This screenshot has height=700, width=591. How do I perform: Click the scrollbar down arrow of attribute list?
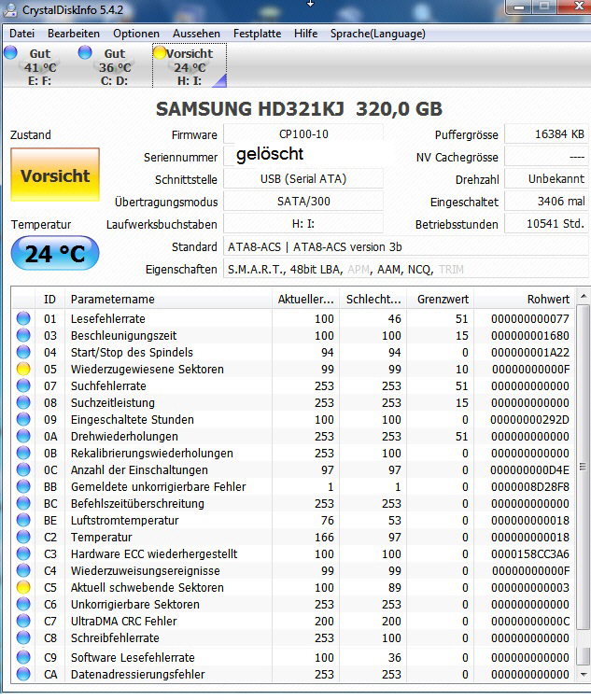[583, 675]
